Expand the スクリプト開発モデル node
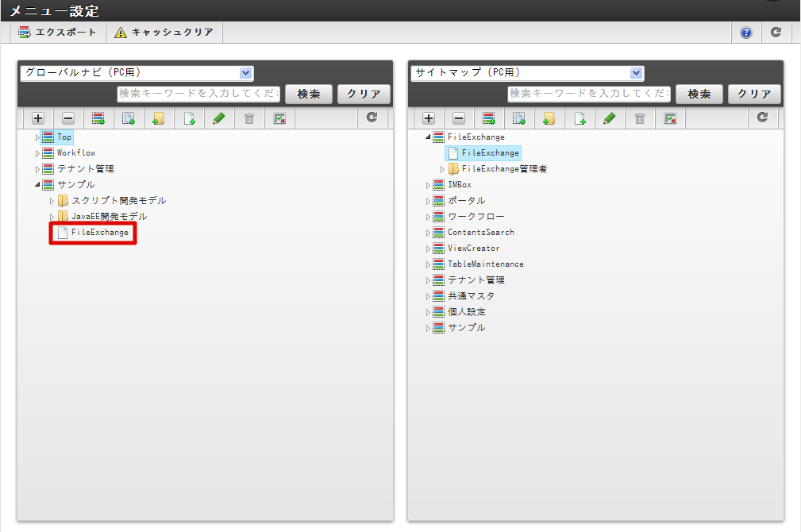 (x=51, y=200)
